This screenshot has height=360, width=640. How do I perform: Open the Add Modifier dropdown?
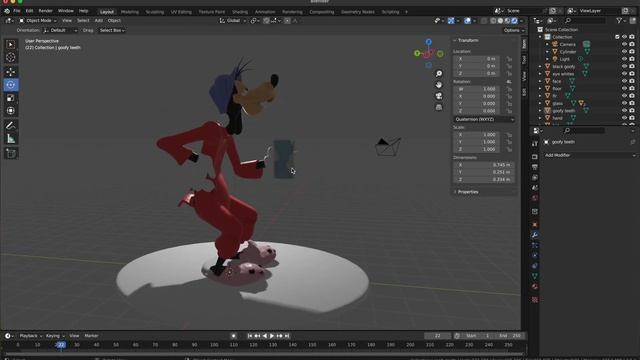pos(590,155)
